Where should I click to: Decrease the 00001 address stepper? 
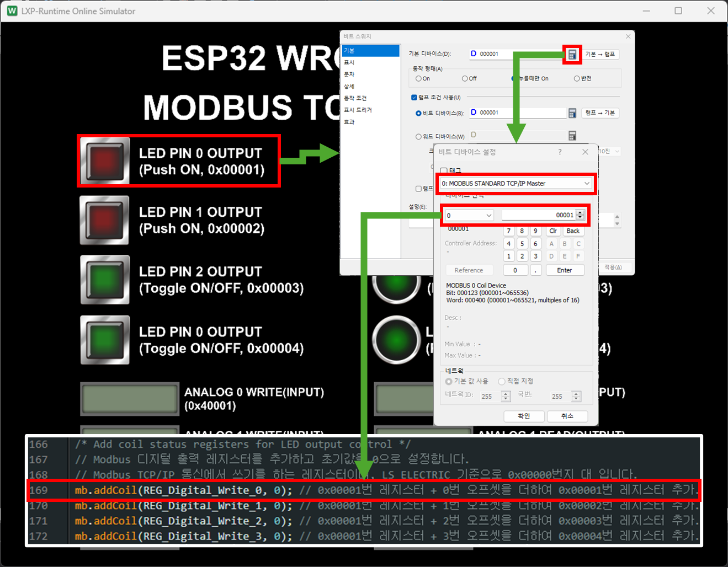click(x=580, y=218)
